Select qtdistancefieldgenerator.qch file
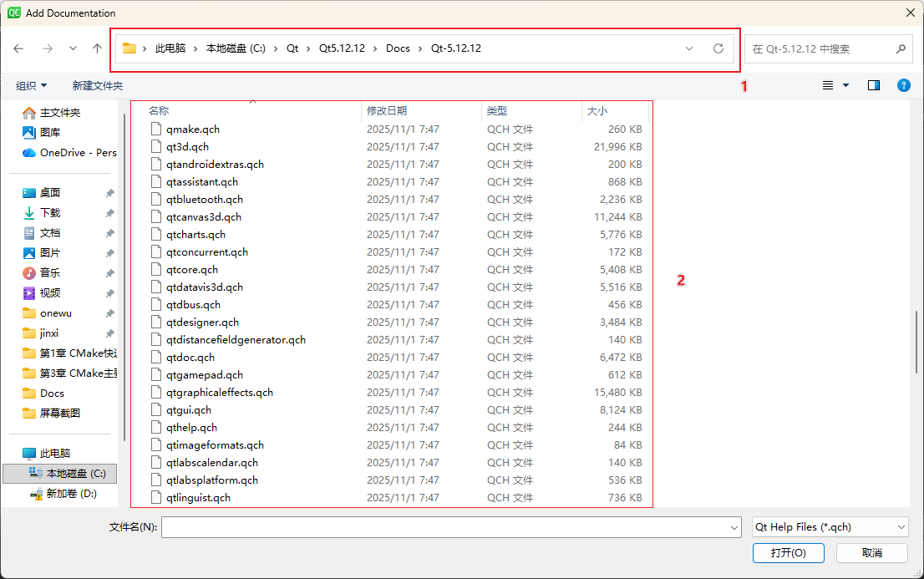The height and width of the screenshot is (579, 924). (x=236, y=340)
